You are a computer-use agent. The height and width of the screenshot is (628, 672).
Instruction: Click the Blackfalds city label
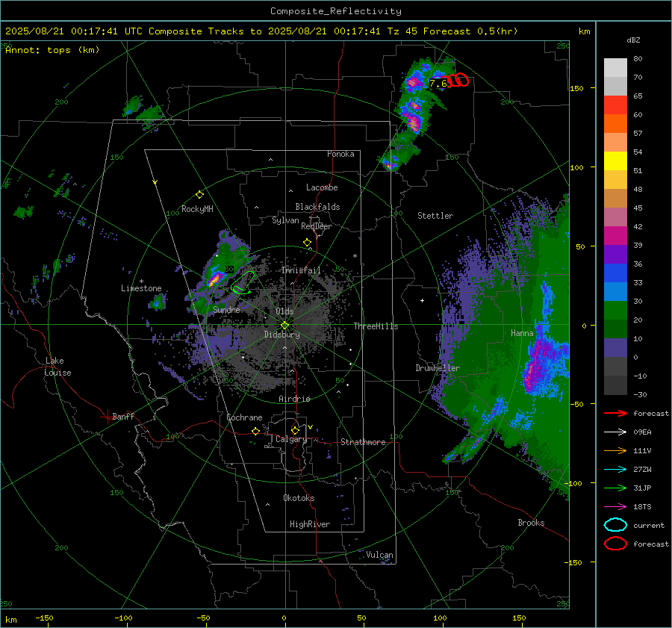(317, 207)
